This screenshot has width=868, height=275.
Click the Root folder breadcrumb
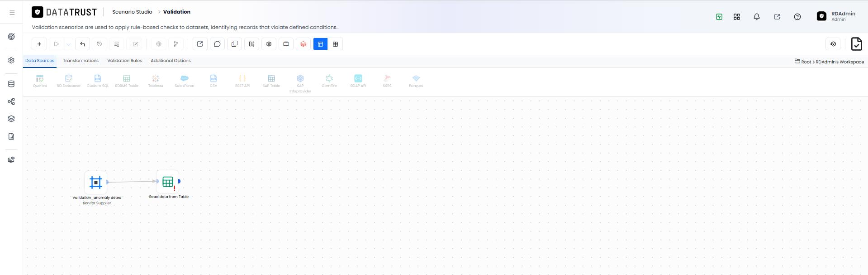coord(803,62)
